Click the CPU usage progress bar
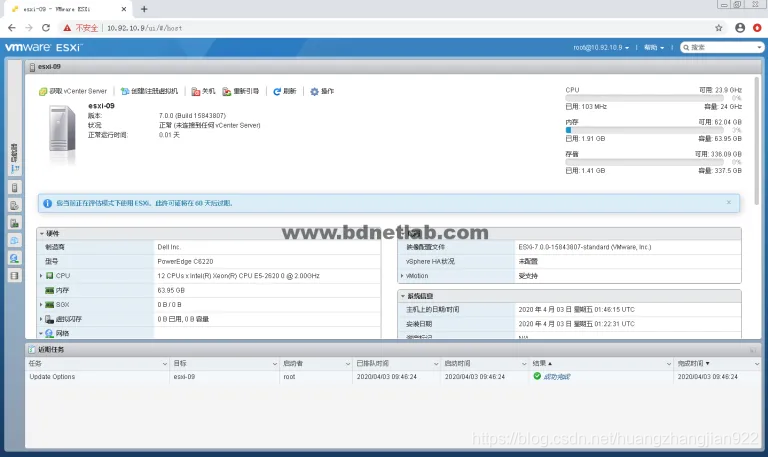Image resolution: width=768 pixels, height=457 pixels. pos(645,98)
